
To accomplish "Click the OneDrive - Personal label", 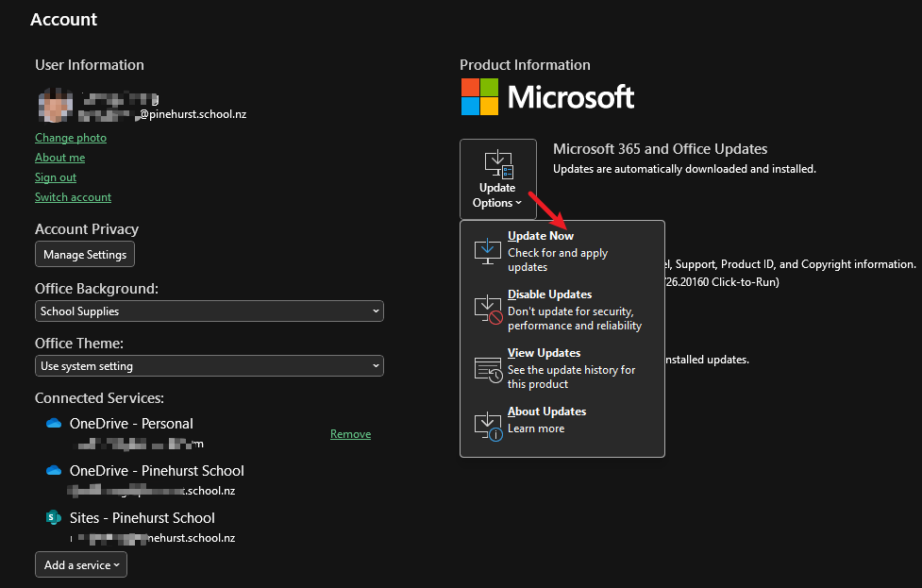I will [131, 424].
